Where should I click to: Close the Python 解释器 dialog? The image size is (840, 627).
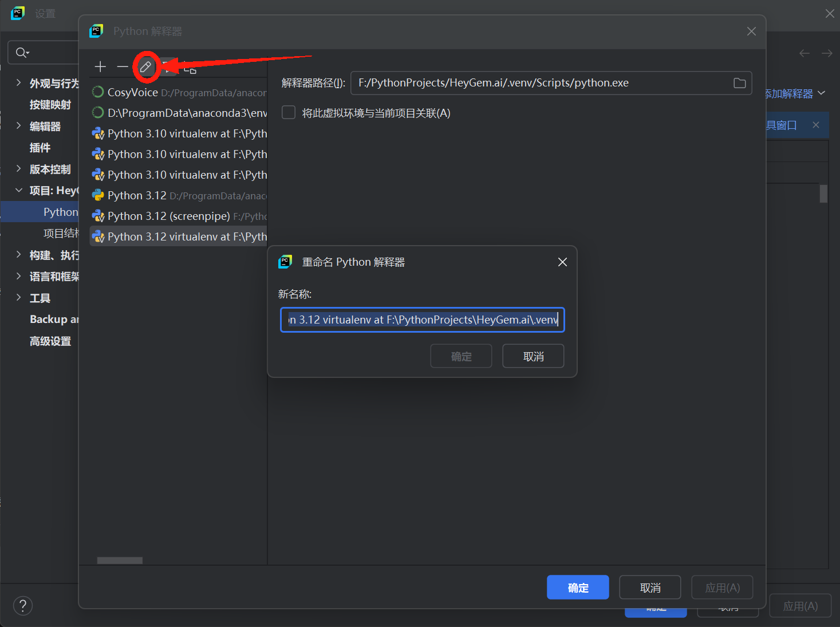click(x=751, y=31)
